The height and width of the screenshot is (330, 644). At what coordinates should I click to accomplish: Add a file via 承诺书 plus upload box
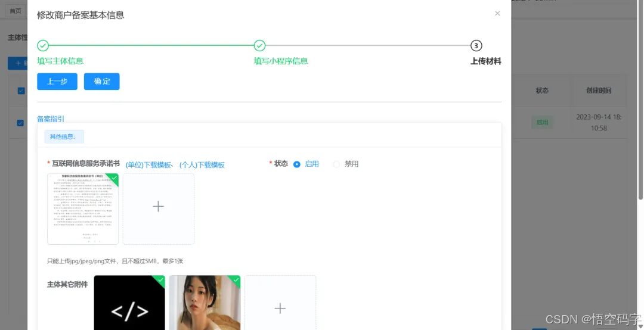pyautogui.click(x=158, y=208)
